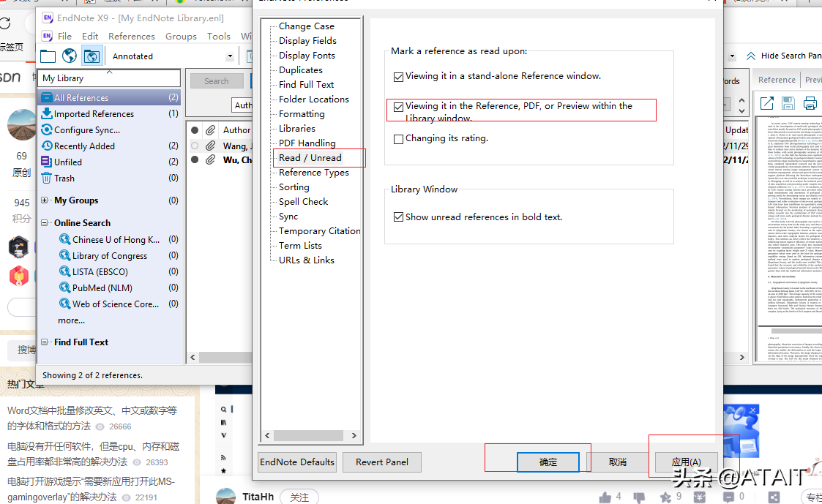Viewport: 822px width, 504px height.
Task: Cancel preferences with the 取消 button
Action: point(618,462)
